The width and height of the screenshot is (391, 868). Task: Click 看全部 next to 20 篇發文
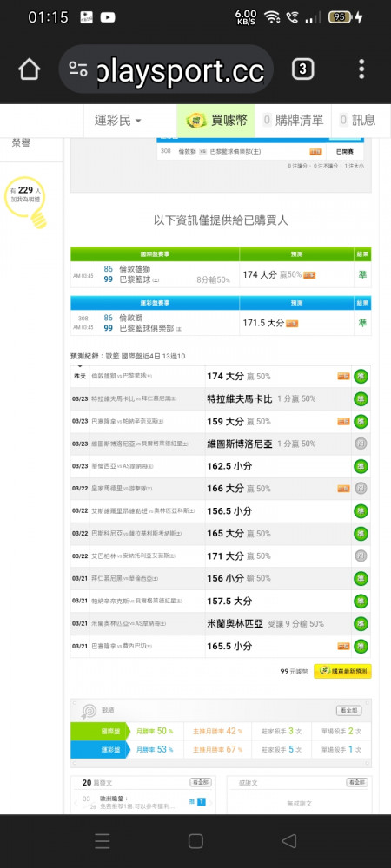pyautogui.click(x=201, y=782)
